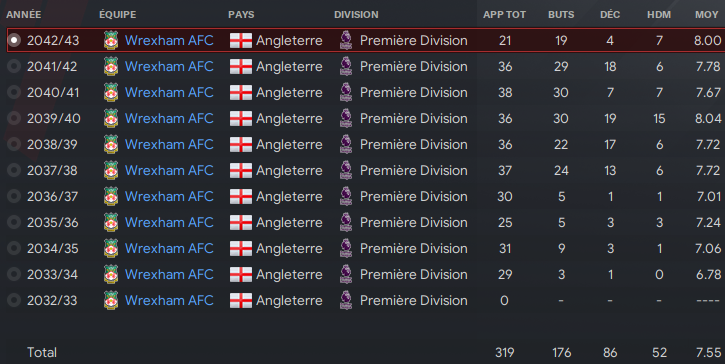725x364 pixels.
Task: Click Premier League logo in 2040/41 row
Action: [346, 93]
